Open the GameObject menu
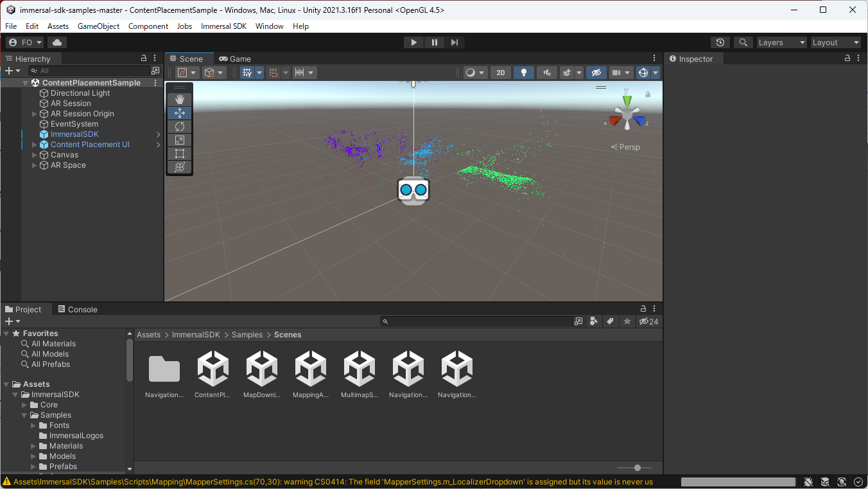Screen dimensions: 868x489 click(x=99, y=26)
